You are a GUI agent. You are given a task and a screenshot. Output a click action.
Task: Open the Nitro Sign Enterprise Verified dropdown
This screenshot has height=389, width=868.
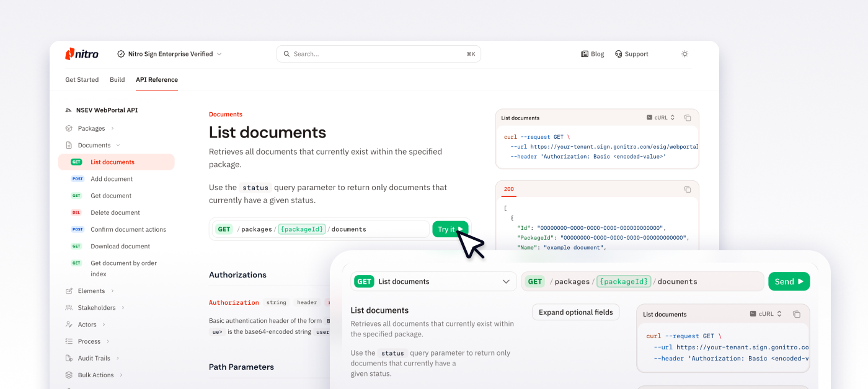point(169,54)
